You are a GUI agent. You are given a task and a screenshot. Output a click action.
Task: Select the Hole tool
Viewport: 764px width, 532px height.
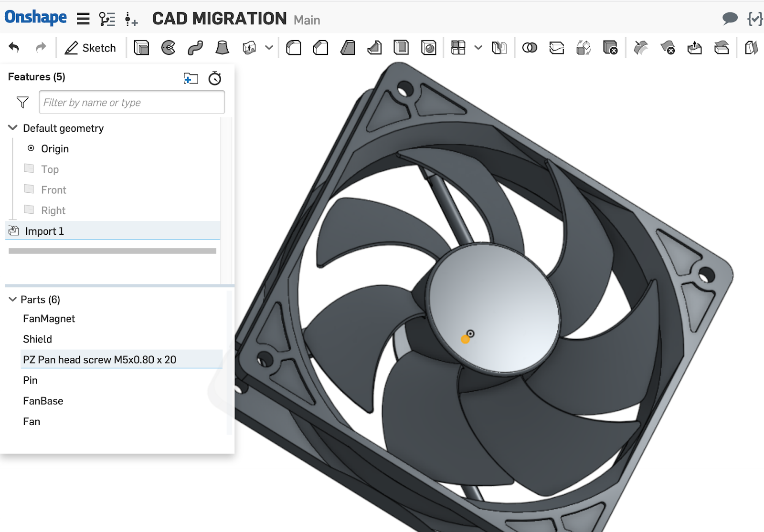click(429, 48)
